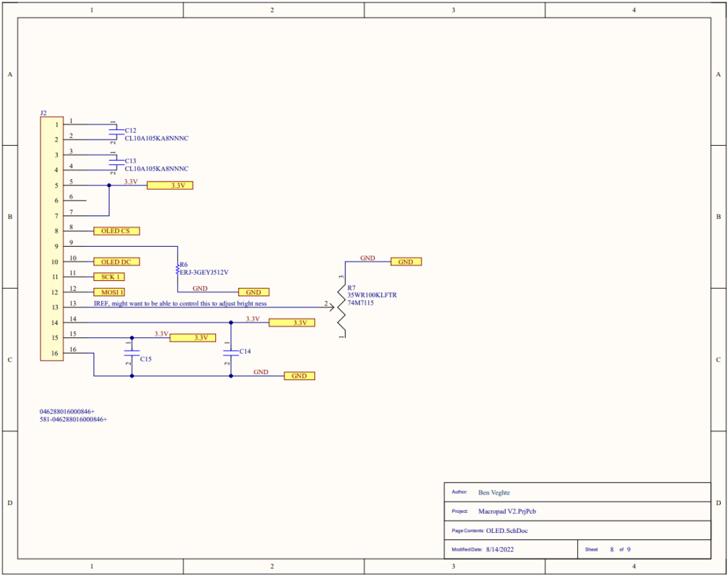Click the author name Ben Veghte
This screenshot has width=728, height=577.
[x=494, y=492]
